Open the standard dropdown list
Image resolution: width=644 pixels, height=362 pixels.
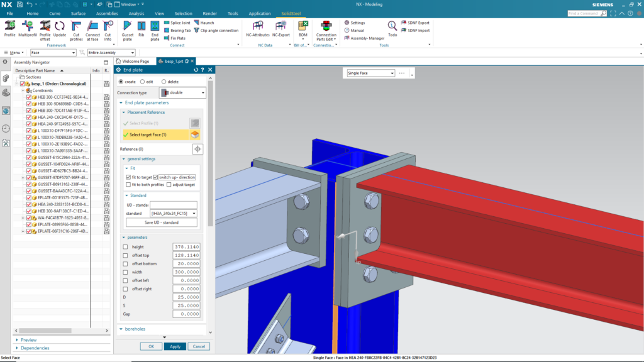click(x=174, y=214)
